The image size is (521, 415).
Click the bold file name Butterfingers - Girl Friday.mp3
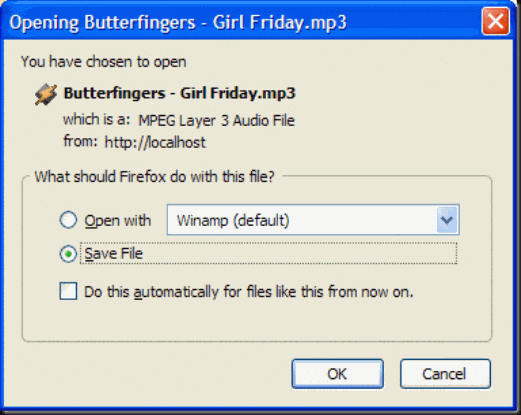179,93
